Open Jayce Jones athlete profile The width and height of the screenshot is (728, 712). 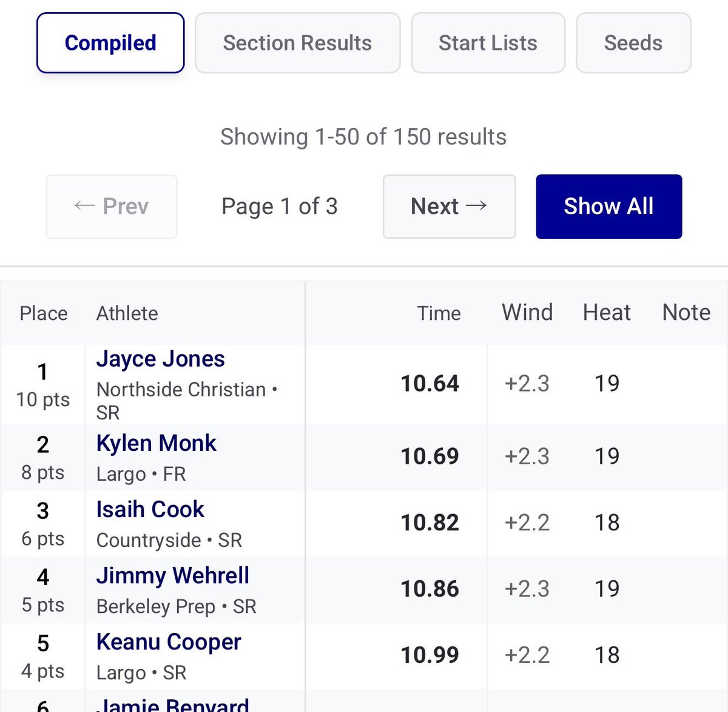[x=161, y=359]
